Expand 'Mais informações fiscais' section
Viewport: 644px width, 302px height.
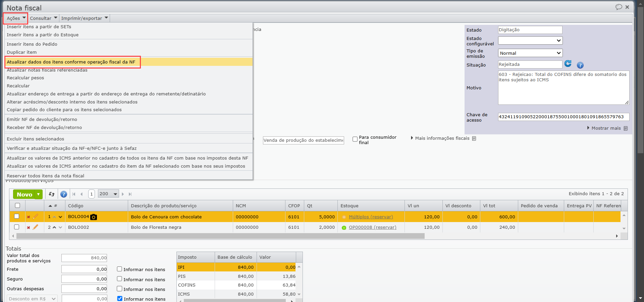442,138
